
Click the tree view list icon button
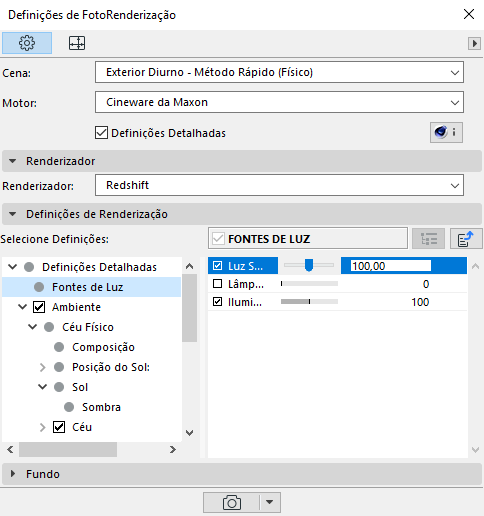pos(428,239)
